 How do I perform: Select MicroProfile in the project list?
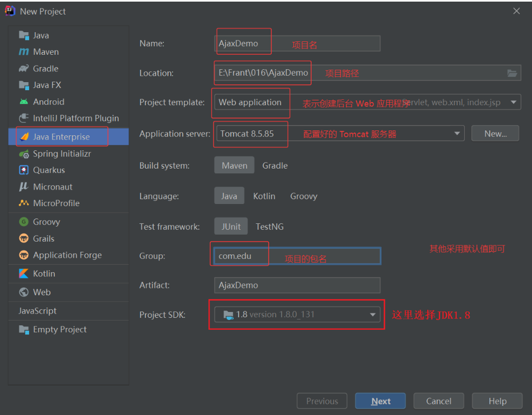pos(69,203)
